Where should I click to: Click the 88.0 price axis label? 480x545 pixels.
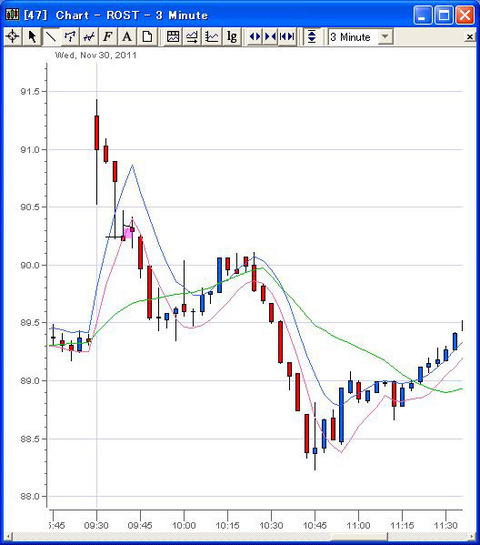point(30,497)
